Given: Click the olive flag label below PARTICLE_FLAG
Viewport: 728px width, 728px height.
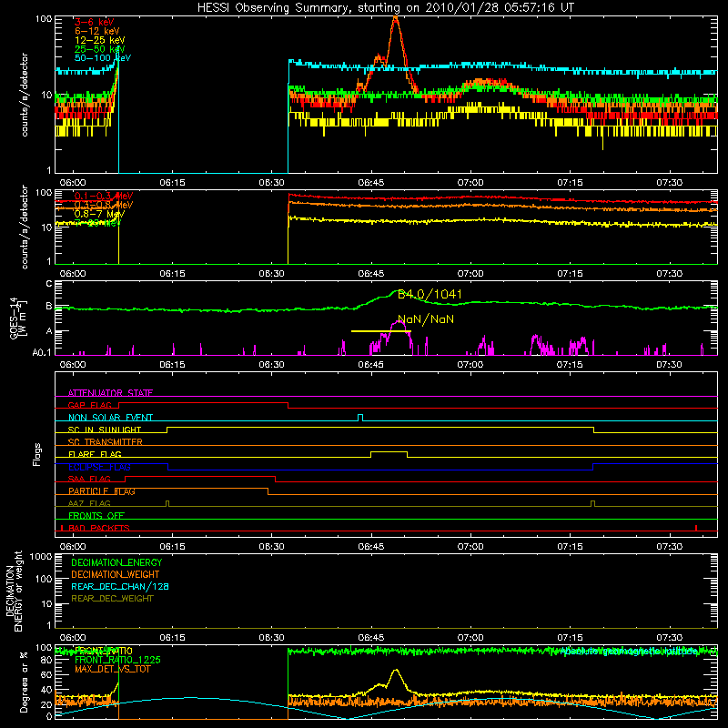Looking at the screenshot, I should pos(89,503).
